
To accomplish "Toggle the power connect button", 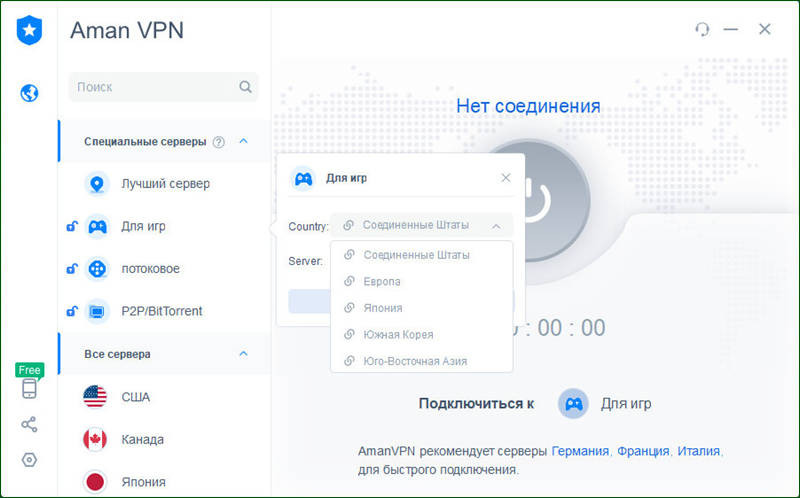I will click(x=558, y=200).
